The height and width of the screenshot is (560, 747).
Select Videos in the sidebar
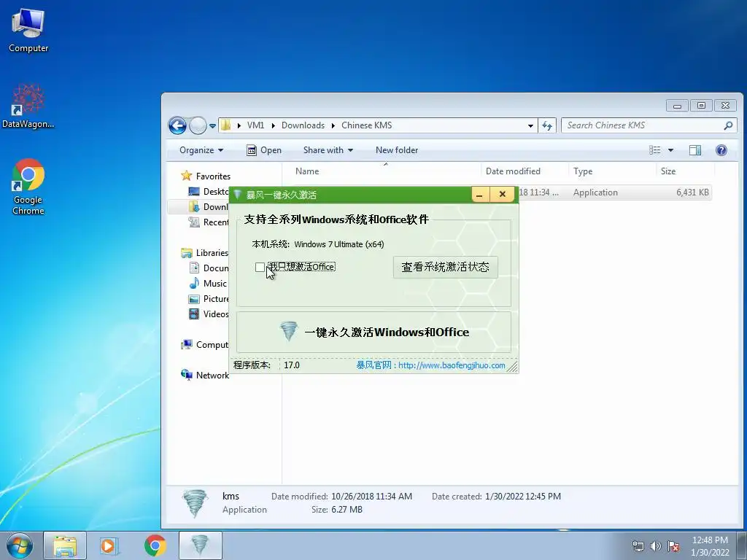pos(209,314)
